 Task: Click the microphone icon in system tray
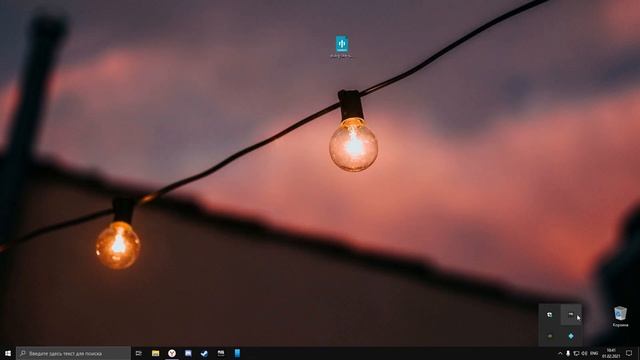(x=568, y=353)
